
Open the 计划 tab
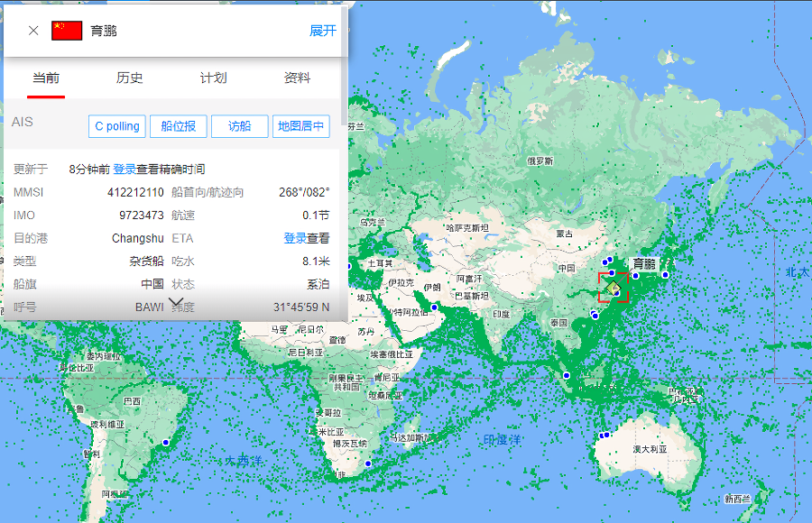tap(213, 78)
